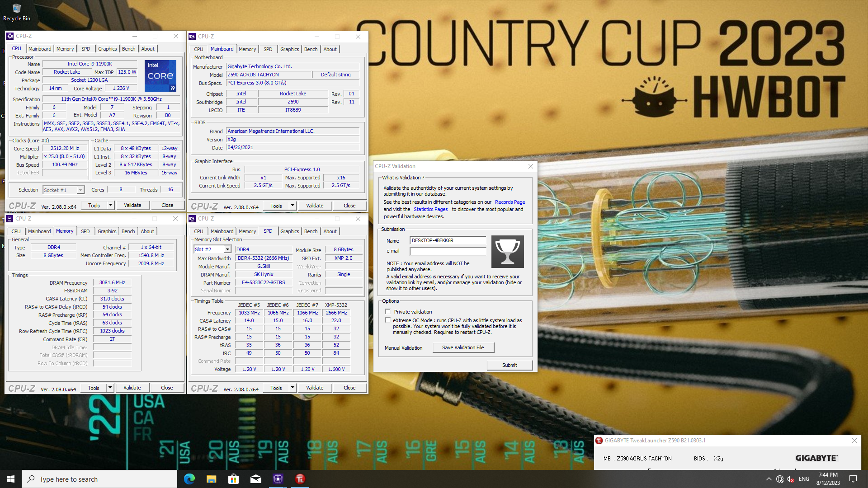Open Tools dropdown arrow in CPU window
The width and height of the screenshot is (868, 488).
[110, 205]
